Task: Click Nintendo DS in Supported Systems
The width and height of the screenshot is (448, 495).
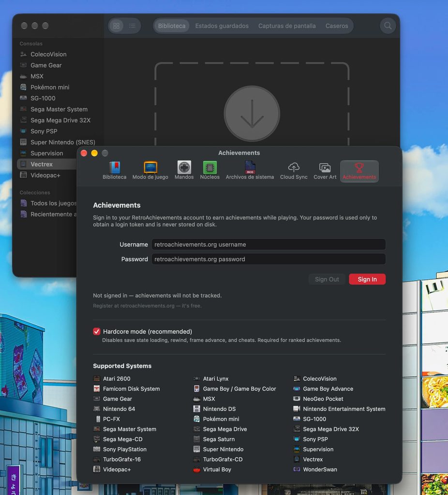Action: 214,409
